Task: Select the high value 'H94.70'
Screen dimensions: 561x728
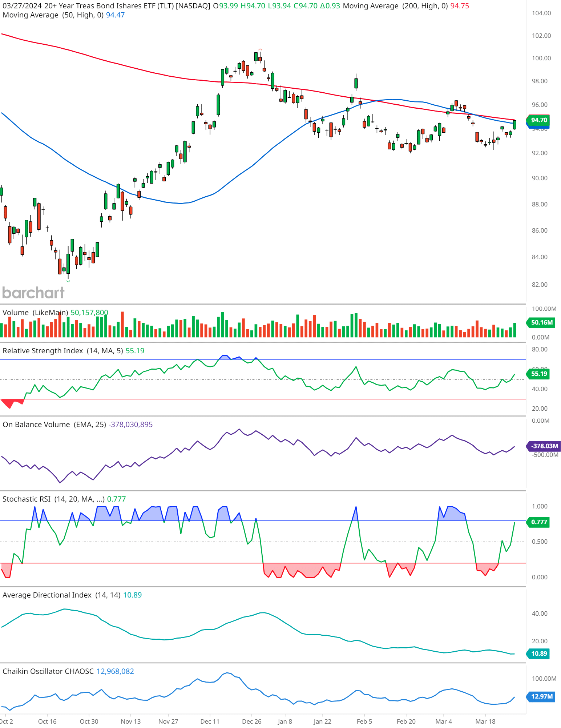Action: (x=253, y=6)
